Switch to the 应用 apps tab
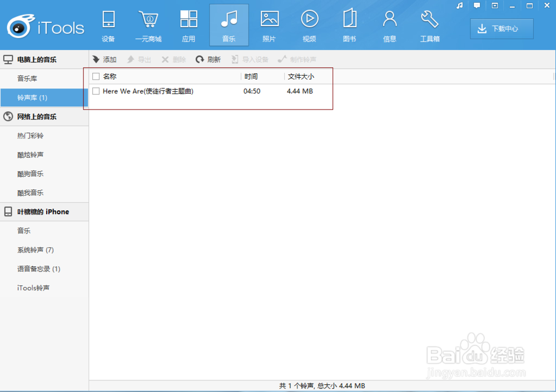Screen dimensions: 556x392 coord(188,26)
